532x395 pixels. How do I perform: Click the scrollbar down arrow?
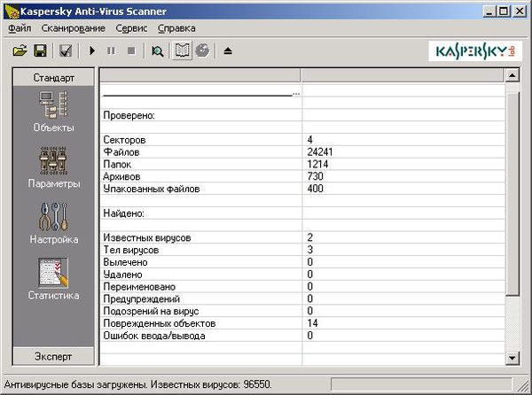pos(512,358)
